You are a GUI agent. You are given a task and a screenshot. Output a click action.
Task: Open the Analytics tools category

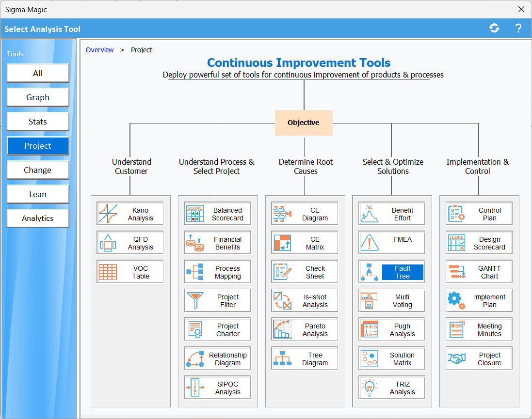tap(38, 218)
